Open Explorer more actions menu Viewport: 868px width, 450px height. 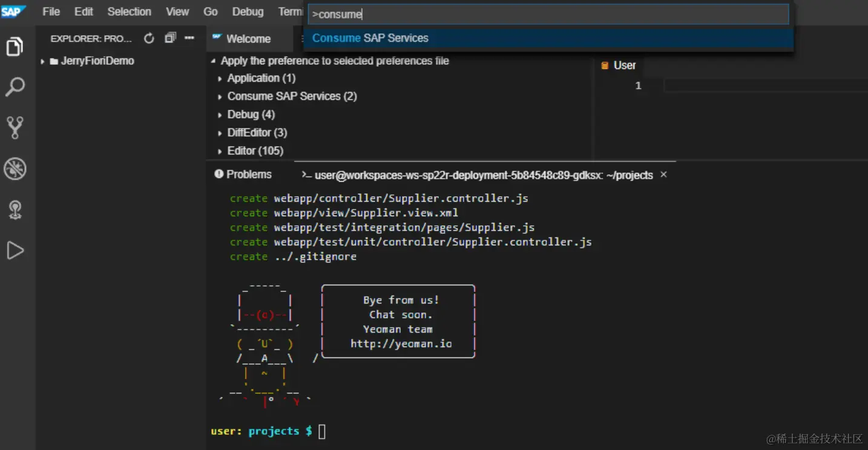click(x=189, y=38)
